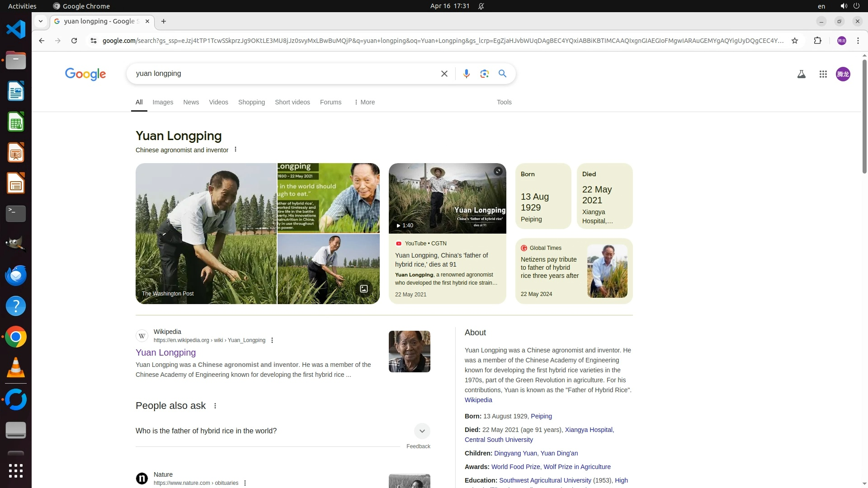The width and height of the screenshot is (868, 488).
Task: Switch to the Images tab
Action: tap(163, 102)
